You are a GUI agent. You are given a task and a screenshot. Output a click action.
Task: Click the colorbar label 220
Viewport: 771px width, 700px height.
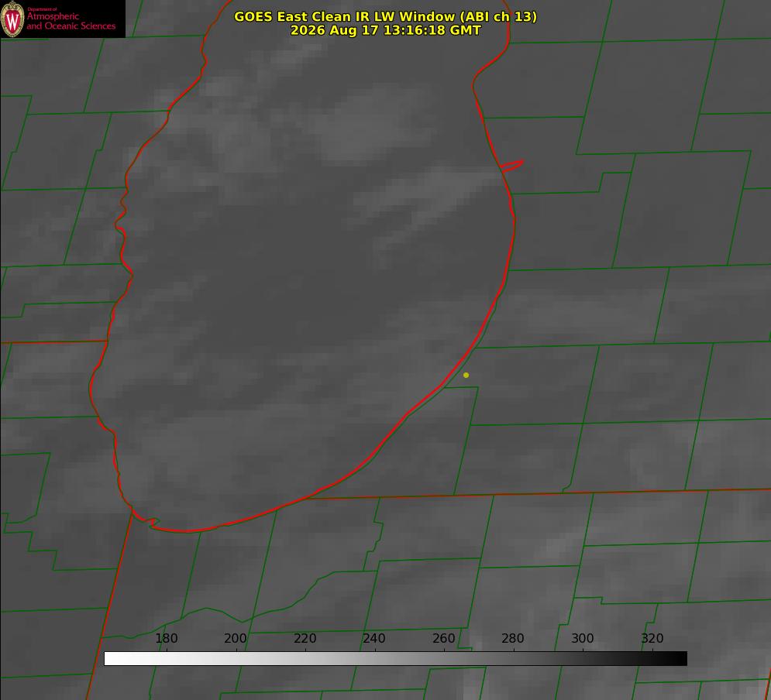[305, 638]
